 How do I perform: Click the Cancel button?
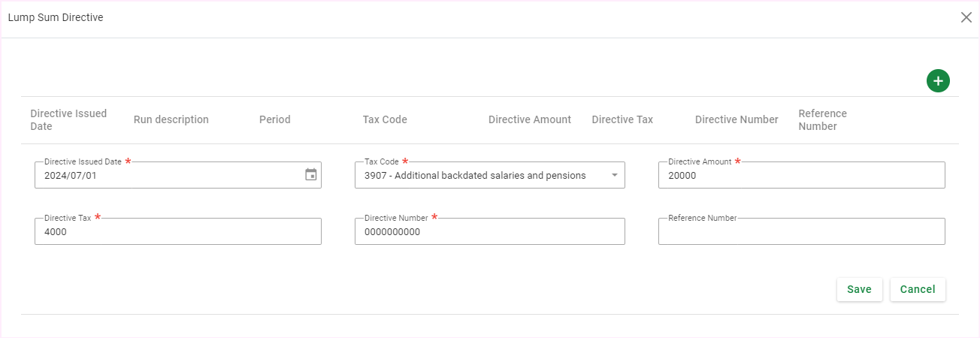click(918, 289)
